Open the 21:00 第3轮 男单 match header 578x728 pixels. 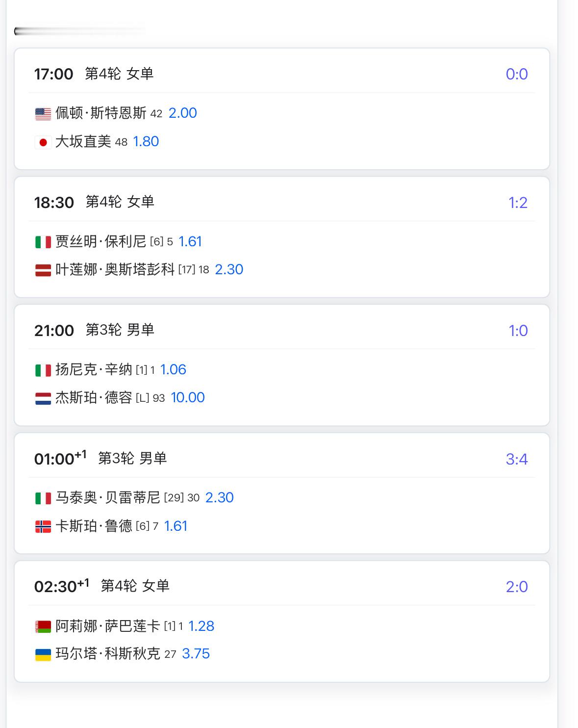pos(94,330)
